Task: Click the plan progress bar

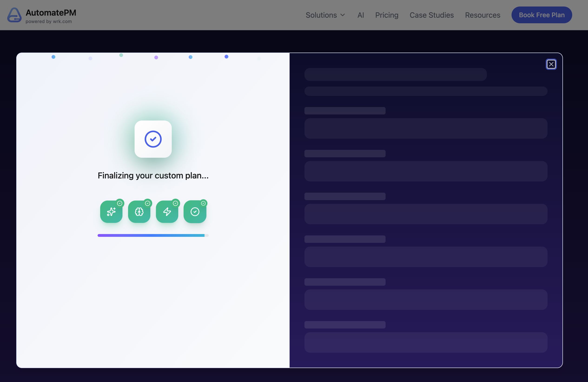Action: [x=153, y=235]
